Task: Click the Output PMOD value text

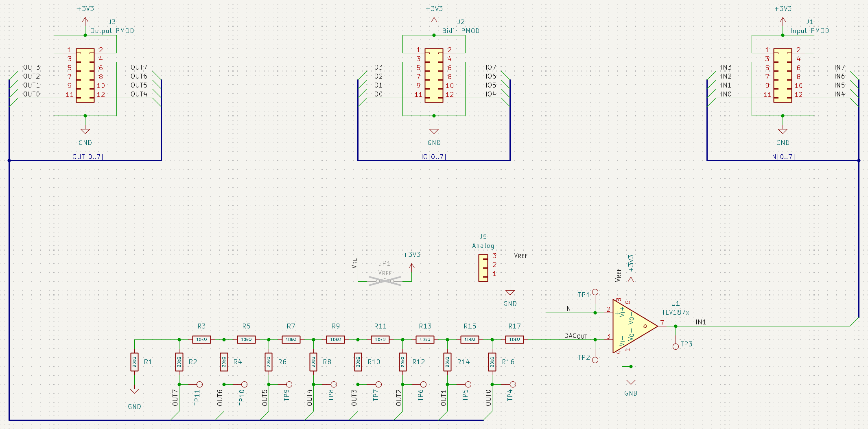Action: pos(112,31)
